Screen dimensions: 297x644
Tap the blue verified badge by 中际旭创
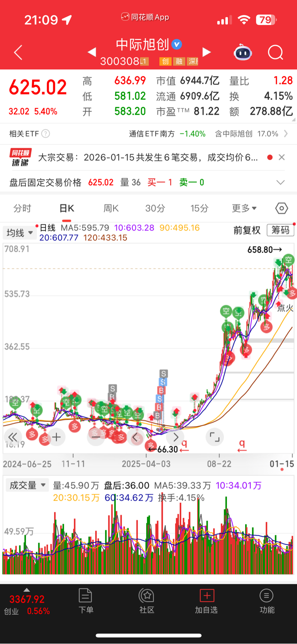pos(177,45)
